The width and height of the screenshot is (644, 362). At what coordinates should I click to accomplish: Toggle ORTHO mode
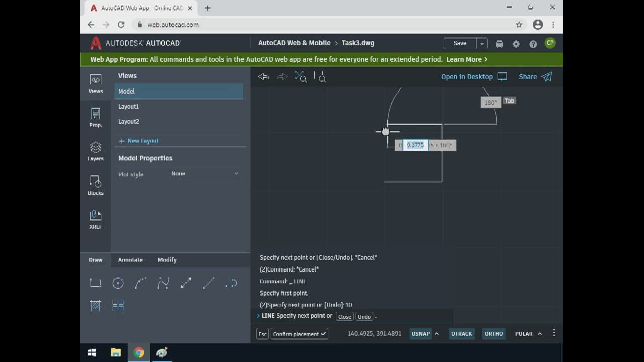pyautogui.click(x=494, y=334)
